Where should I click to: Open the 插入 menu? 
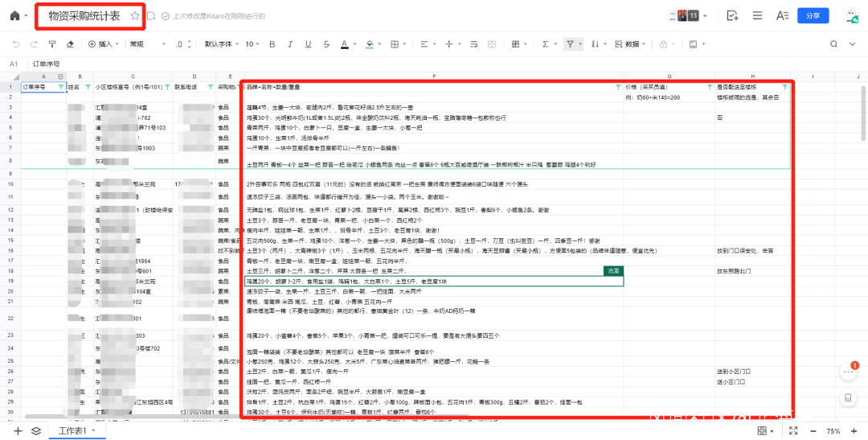[x=104, y=44]
